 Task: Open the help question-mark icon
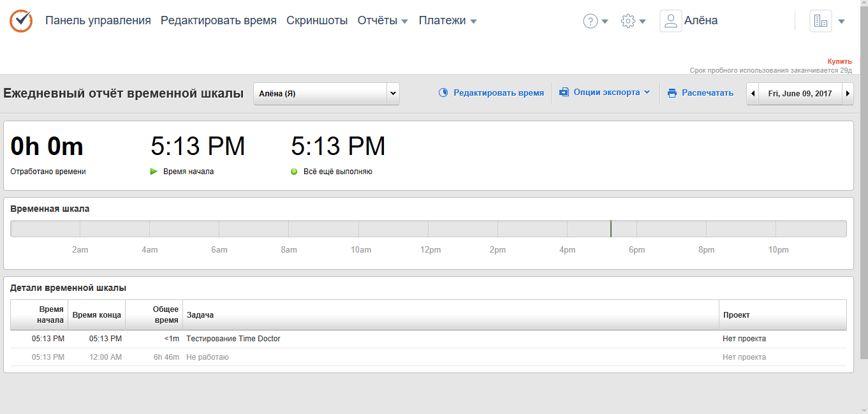[591, 20]
